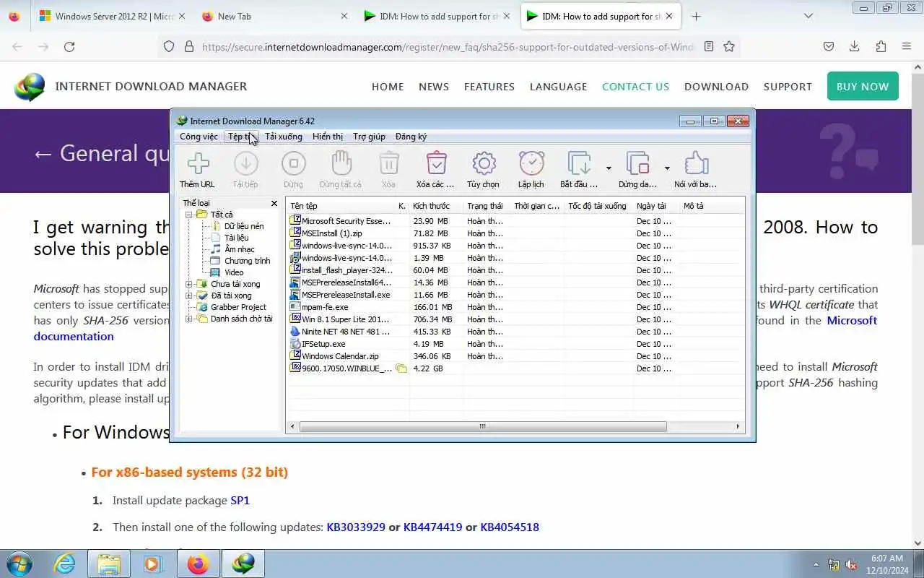Click the Firefox address bar URL
This screenshot has width=924, height=578.
pos(448,46)
